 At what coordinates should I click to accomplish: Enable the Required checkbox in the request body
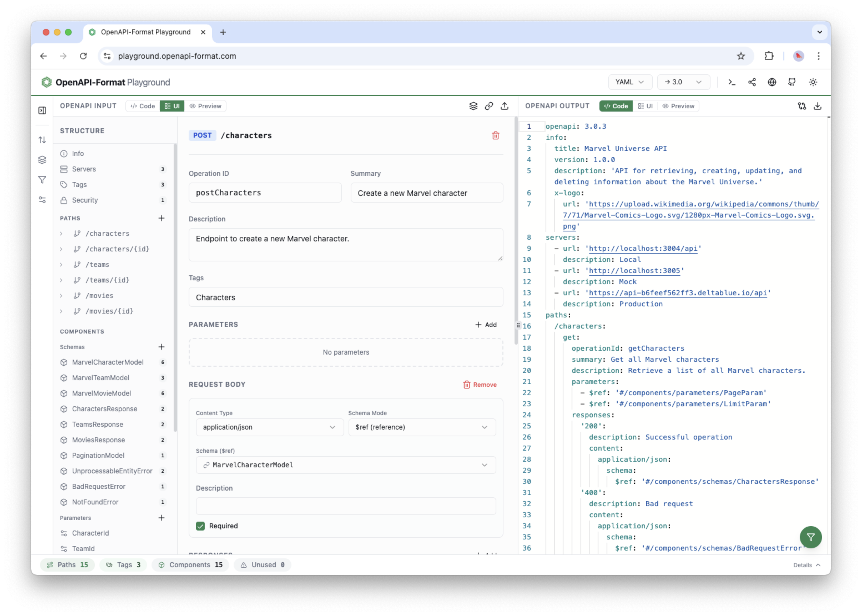[200, 526]
